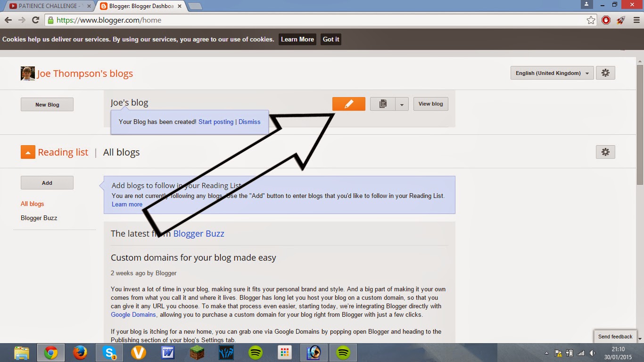
Task: Open the Reading list settings gear
Action: pyautogui.click(x=605, y=152)
